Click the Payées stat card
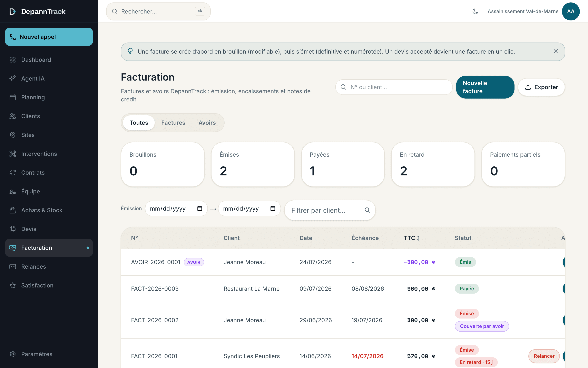The height and width of the screenshot is (368, 588). [343, 165]
